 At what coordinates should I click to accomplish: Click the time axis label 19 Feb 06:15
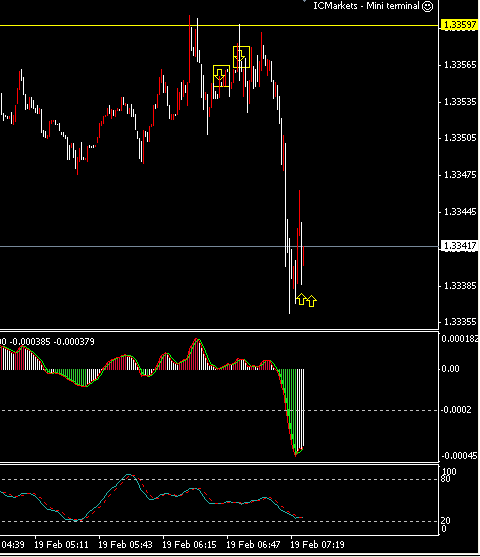tap(189, 545)
